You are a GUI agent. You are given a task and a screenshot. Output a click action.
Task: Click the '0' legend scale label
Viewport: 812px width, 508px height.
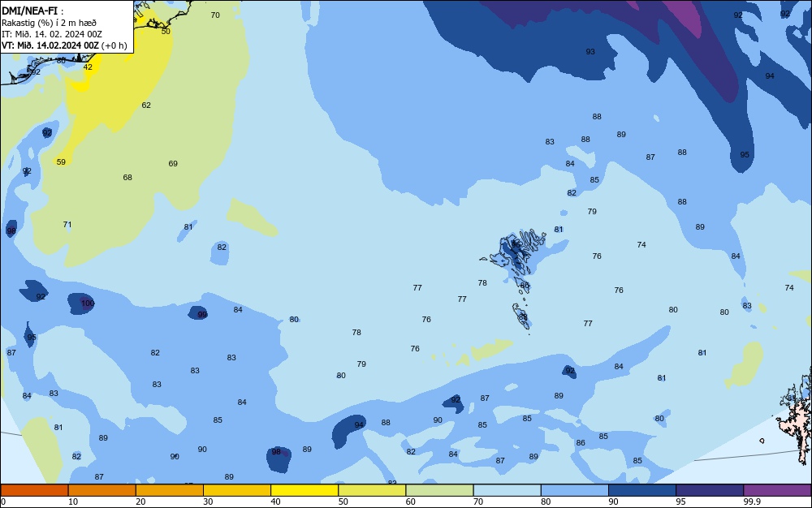(x=3, y=502)
